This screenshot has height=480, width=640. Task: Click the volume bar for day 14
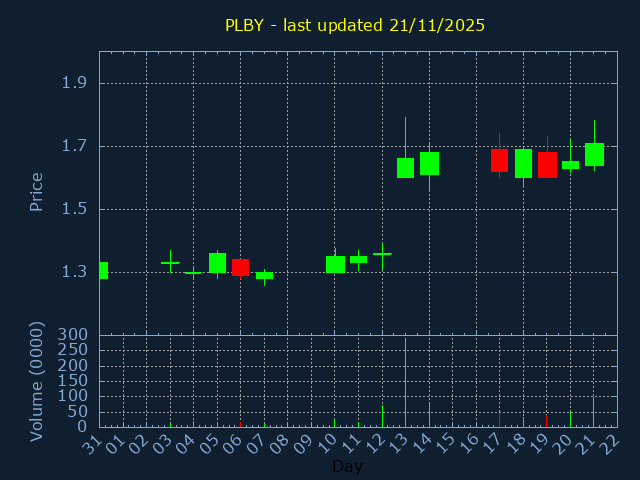(429, 415)
